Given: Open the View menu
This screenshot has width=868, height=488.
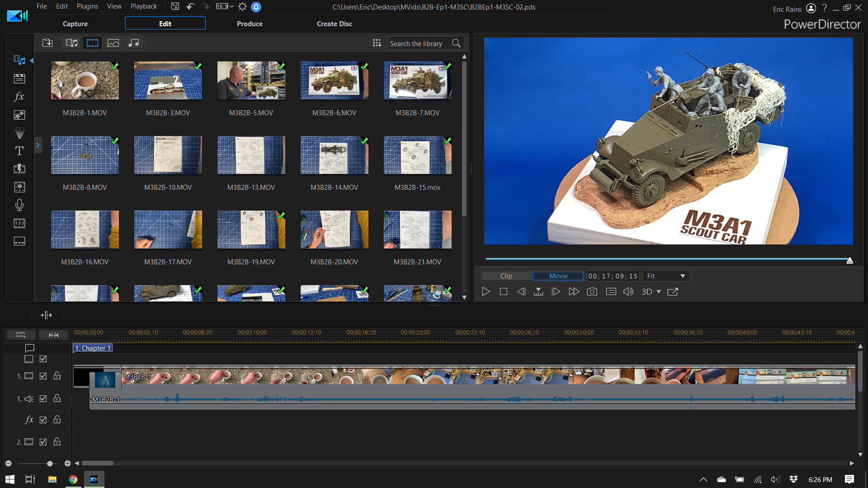Looking at the screenshot, I should click(x=114, y=6).
